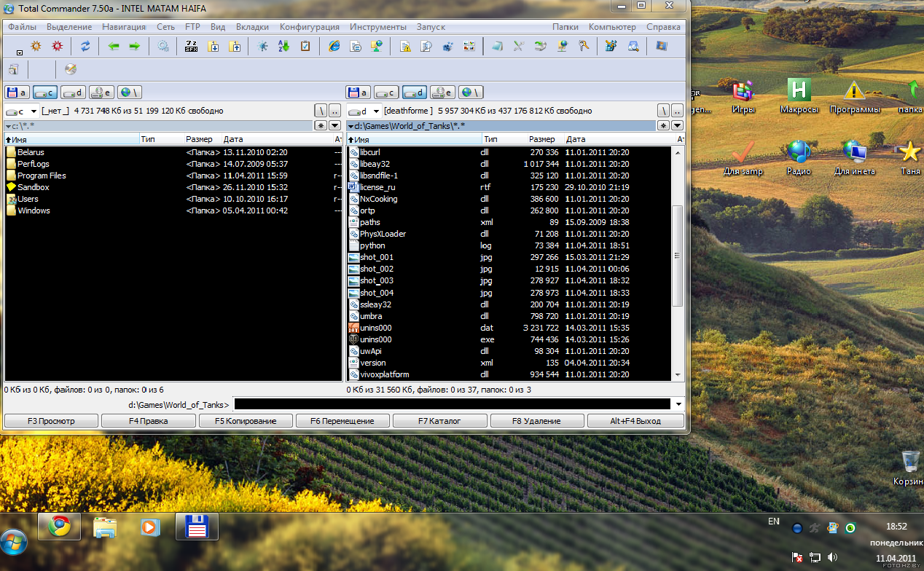Click the Windows flag icon at toolbar end
The height and width of the screenshot is (571, 924).
tap(661, 46)
